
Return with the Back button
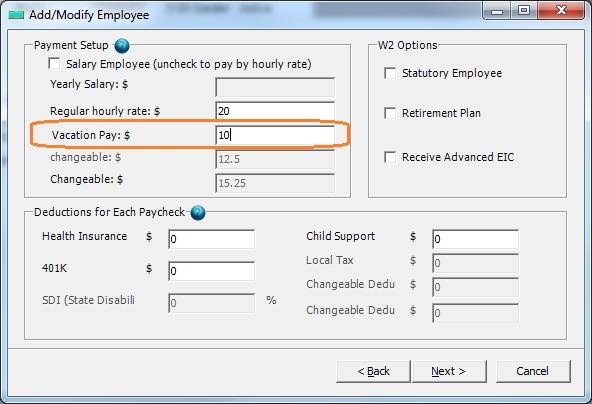tap(373, 371)
